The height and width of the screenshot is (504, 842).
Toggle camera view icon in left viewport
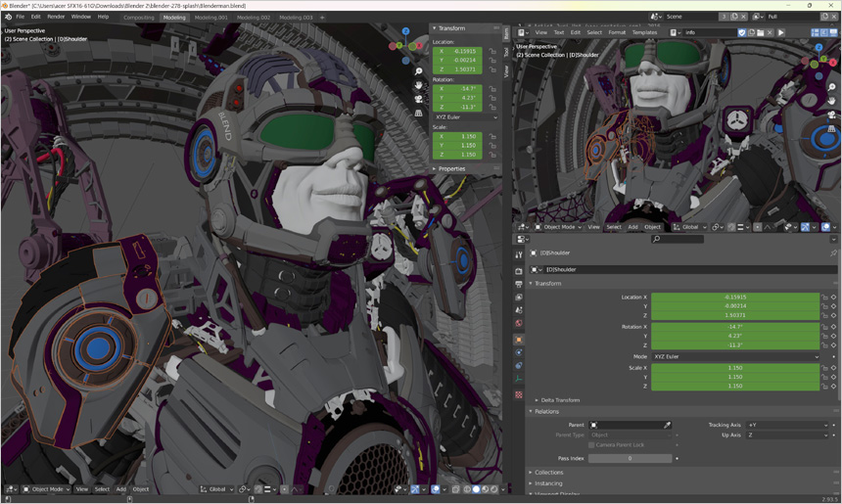[419, 99]
